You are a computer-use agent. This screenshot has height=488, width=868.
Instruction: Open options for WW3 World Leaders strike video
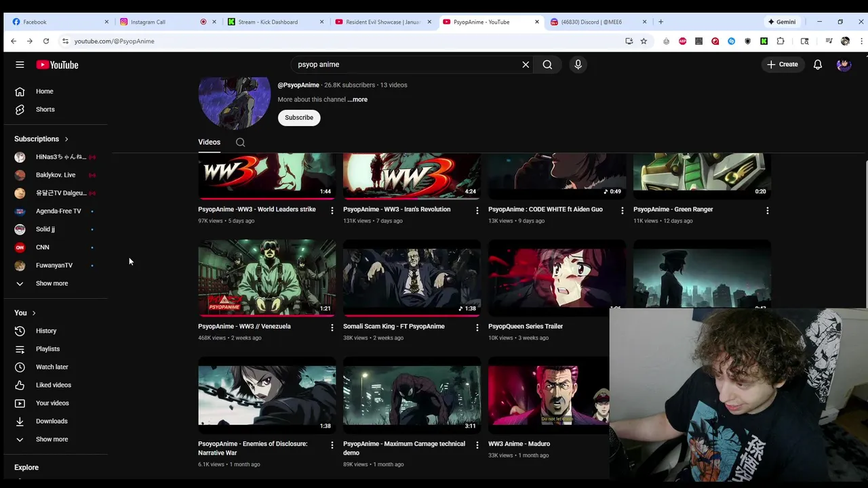point(332,211)
